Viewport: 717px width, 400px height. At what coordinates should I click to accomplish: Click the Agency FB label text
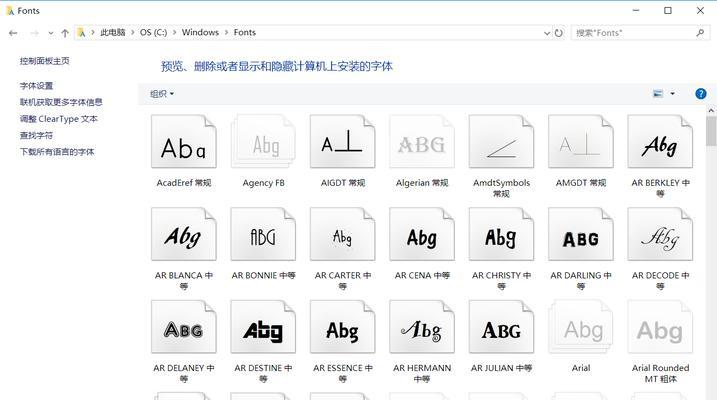263,183
